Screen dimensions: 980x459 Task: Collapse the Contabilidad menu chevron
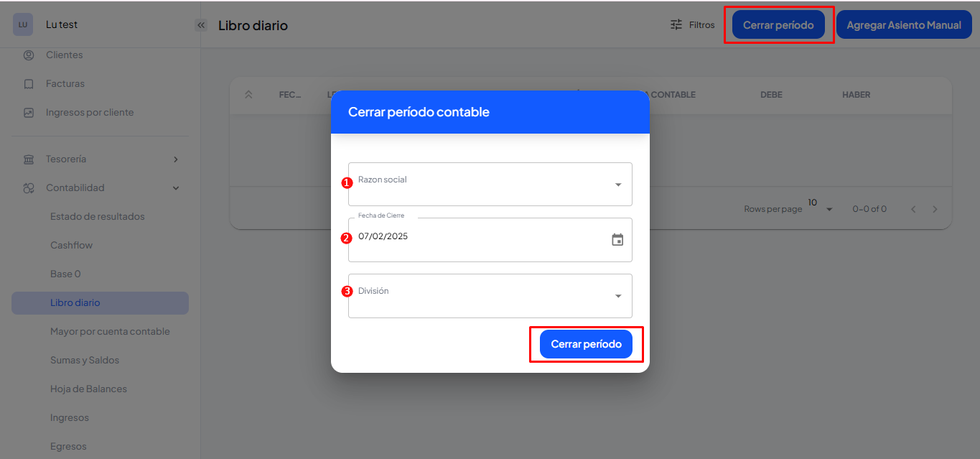coord(176,188)
